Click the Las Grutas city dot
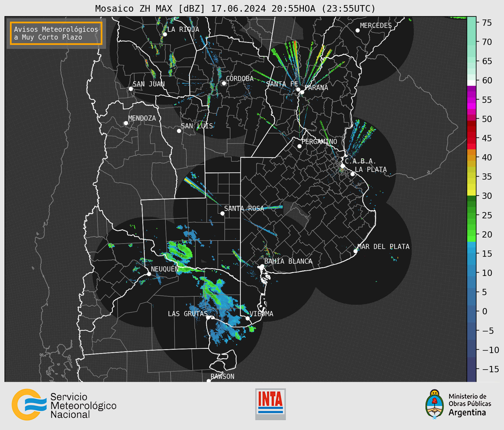The image size is (504, 430). [208, 318]
